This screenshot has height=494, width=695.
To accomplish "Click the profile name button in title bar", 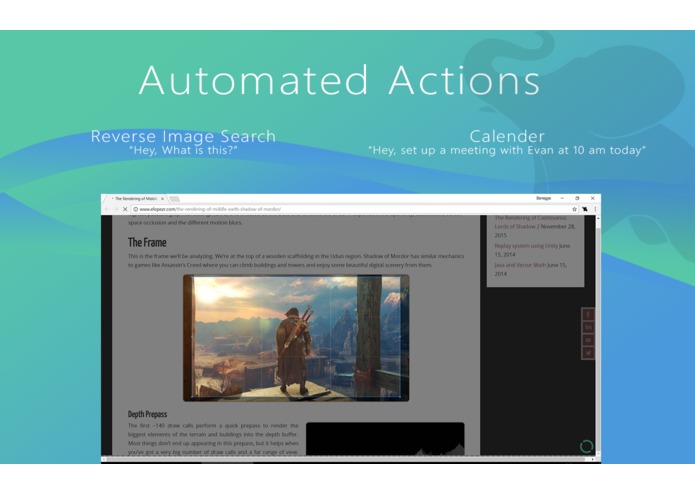I will [543, 198].
